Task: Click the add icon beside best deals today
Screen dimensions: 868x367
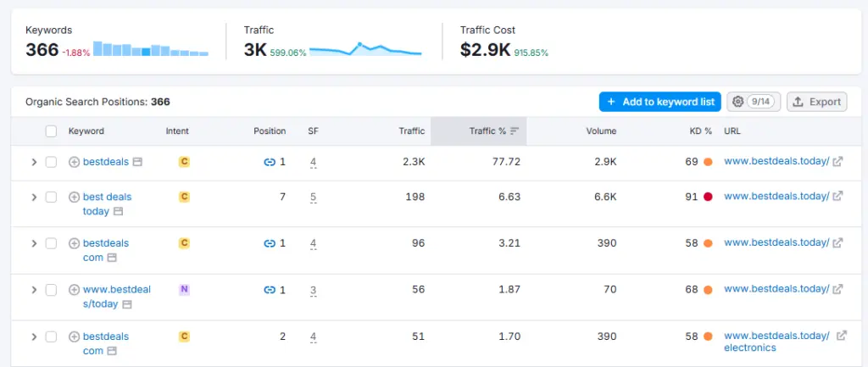Action: click(x=74, y=197)
